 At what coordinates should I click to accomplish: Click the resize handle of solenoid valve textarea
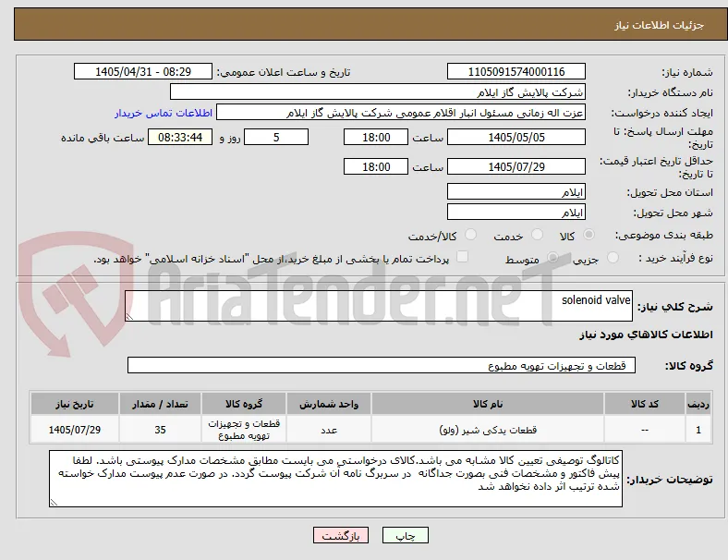coord(129,317)
